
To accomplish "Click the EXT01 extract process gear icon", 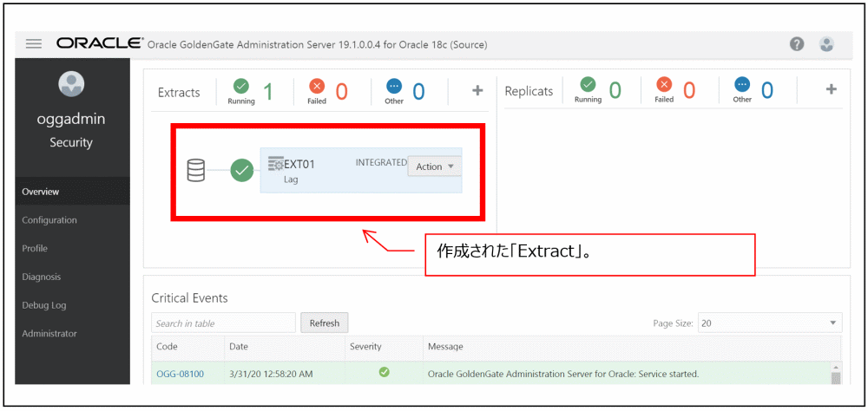I will (276, 164).
